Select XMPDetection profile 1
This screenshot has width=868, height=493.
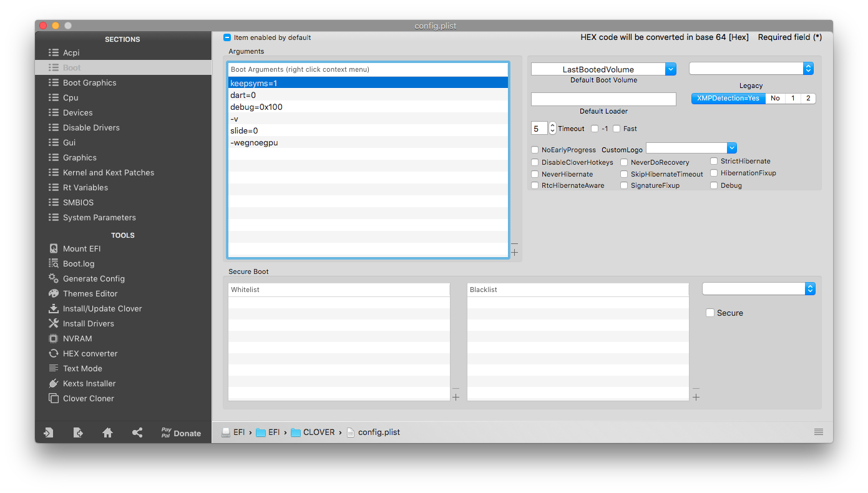point(792,98)
